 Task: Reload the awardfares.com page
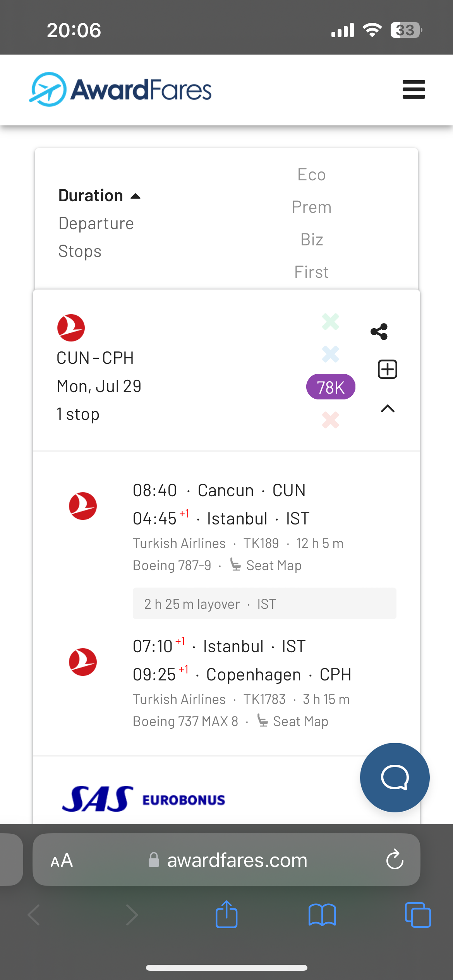tap(395, 860)
